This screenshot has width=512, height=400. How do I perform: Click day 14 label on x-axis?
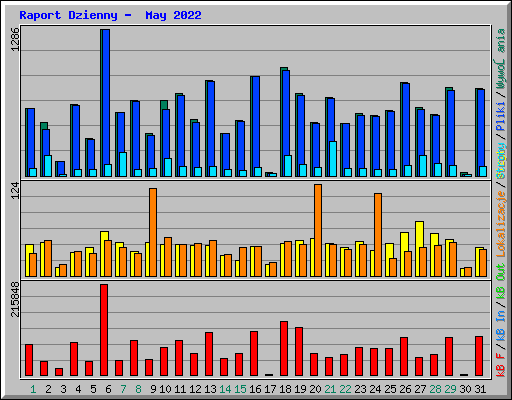click(x=225, y=389)
